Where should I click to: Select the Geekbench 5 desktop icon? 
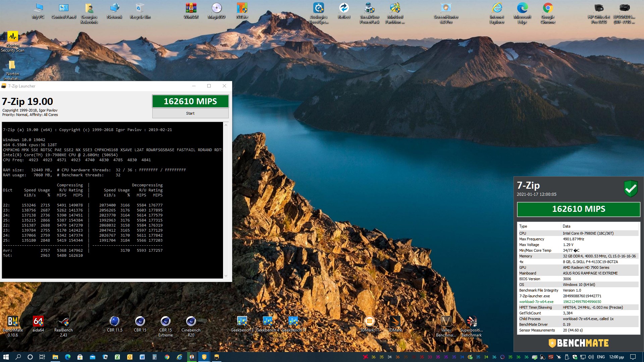pos(293,324)
